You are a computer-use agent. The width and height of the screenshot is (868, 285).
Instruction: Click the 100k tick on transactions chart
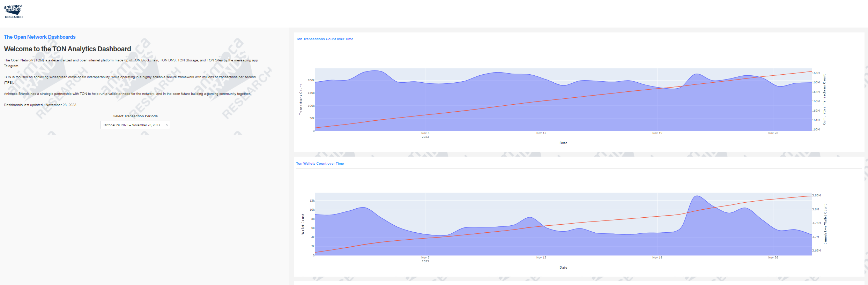[x=311, y=106]
